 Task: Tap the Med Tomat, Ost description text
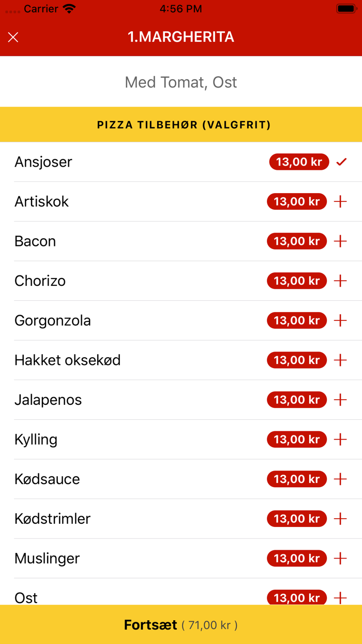(180, 82)
